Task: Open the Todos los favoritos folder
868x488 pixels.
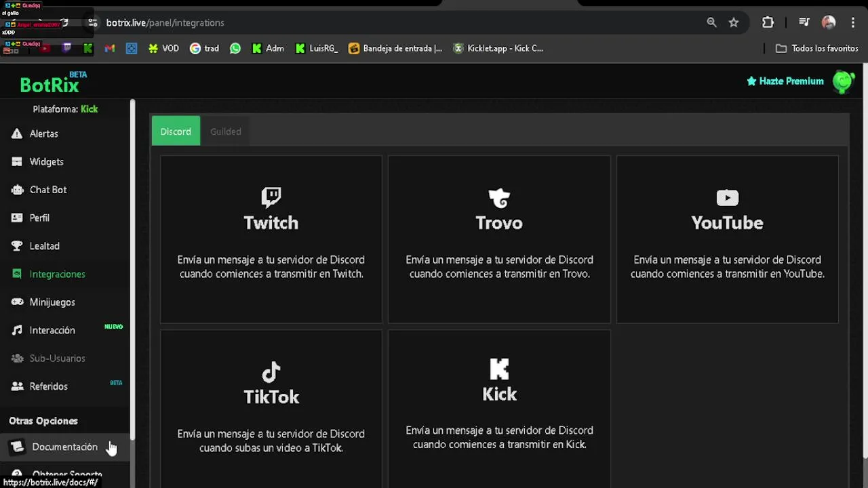Action: click(x=817, y=48)
